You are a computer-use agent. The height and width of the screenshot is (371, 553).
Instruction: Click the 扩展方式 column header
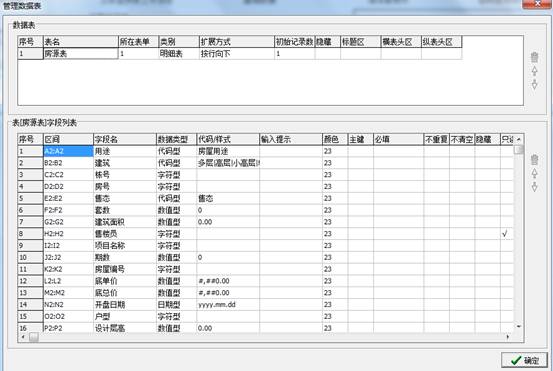click(x=236, y=42)
